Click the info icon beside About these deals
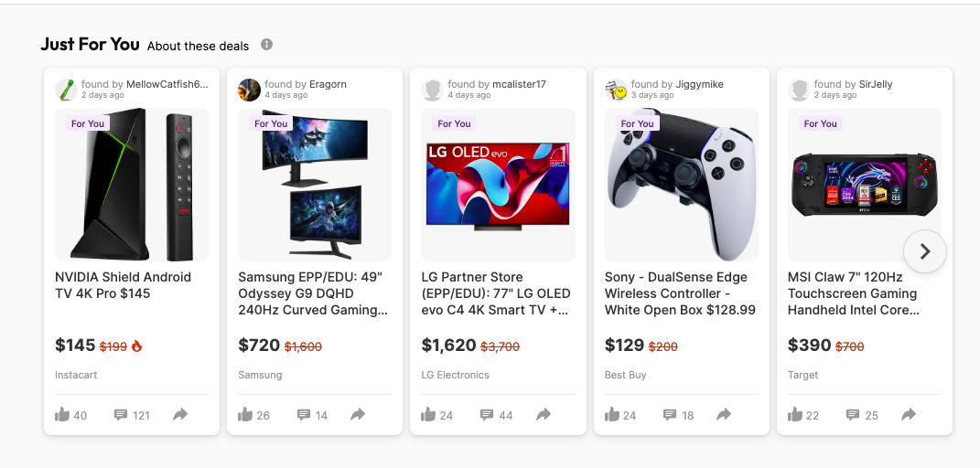Screen dimensions: 980x468 267,45
